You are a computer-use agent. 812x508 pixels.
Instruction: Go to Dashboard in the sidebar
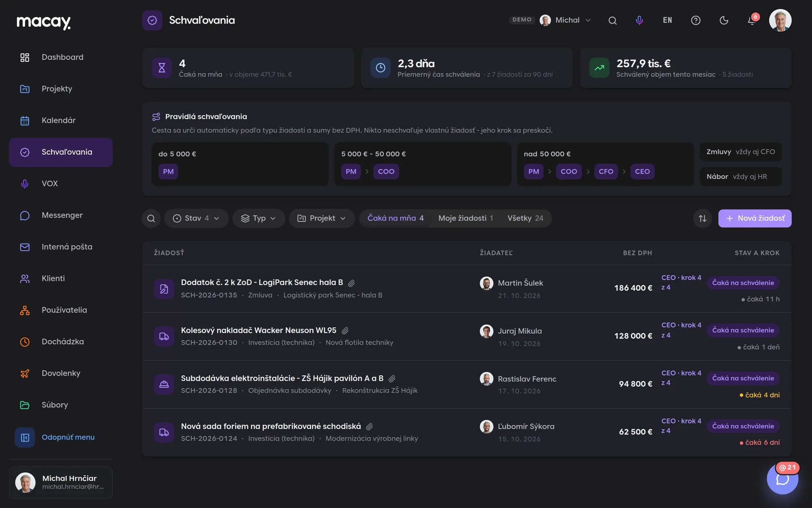coord(61,57)
